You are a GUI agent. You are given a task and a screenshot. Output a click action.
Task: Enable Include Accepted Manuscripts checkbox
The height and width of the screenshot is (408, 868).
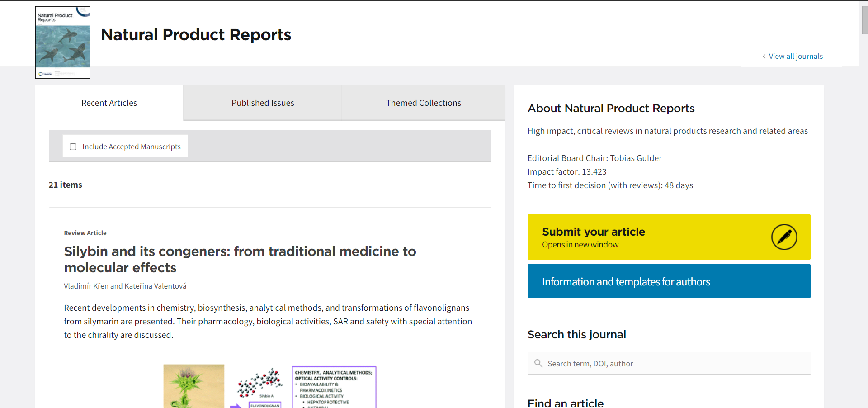73,147
